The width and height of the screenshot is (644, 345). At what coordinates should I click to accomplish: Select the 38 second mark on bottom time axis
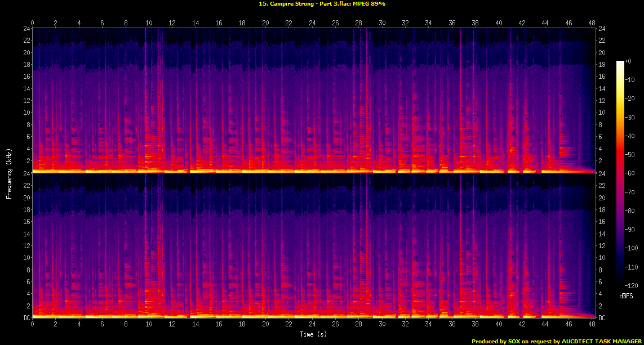coord(475,325)
